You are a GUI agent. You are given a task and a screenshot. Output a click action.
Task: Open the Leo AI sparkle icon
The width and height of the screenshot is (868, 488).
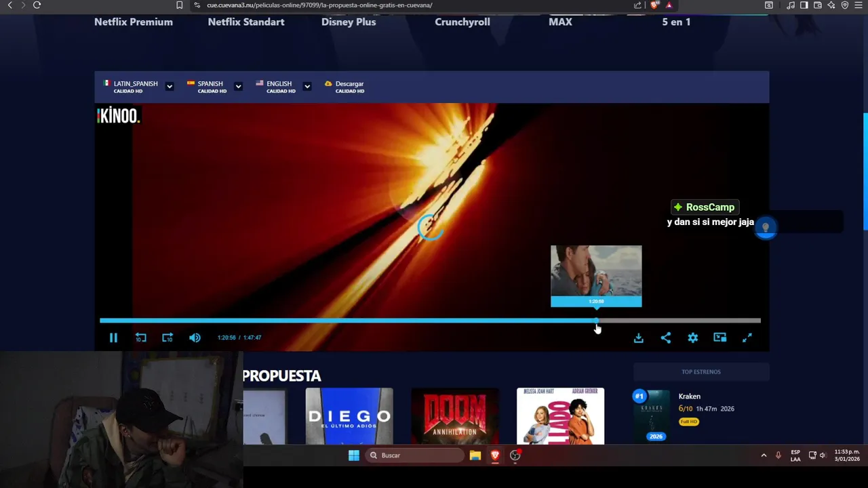tap(831, 5)
